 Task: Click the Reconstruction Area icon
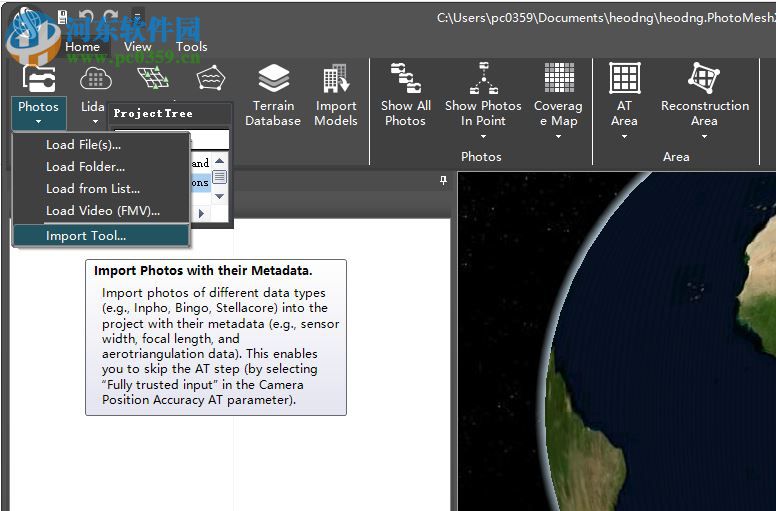[x=704, y=79]
